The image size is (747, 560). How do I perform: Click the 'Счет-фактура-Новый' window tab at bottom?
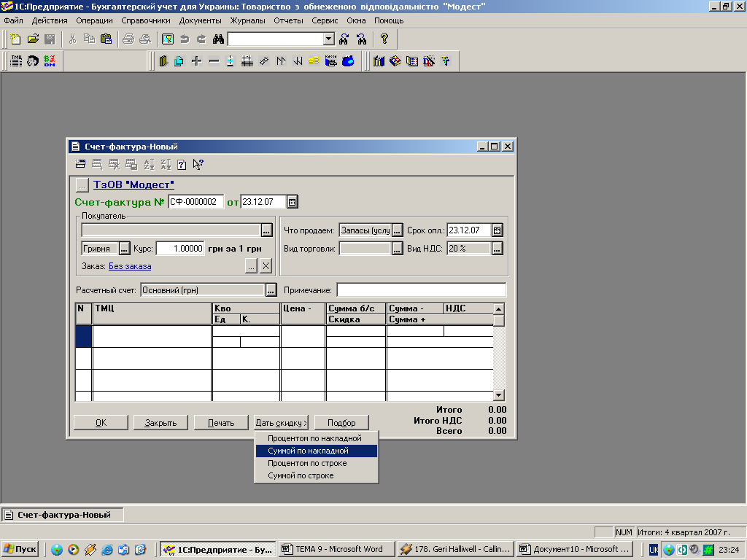point(63,515)
